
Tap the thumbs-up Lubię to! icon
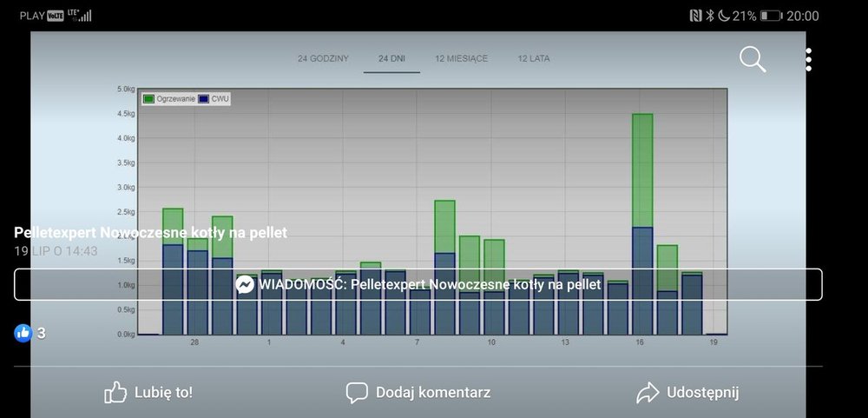coord(115,393)
